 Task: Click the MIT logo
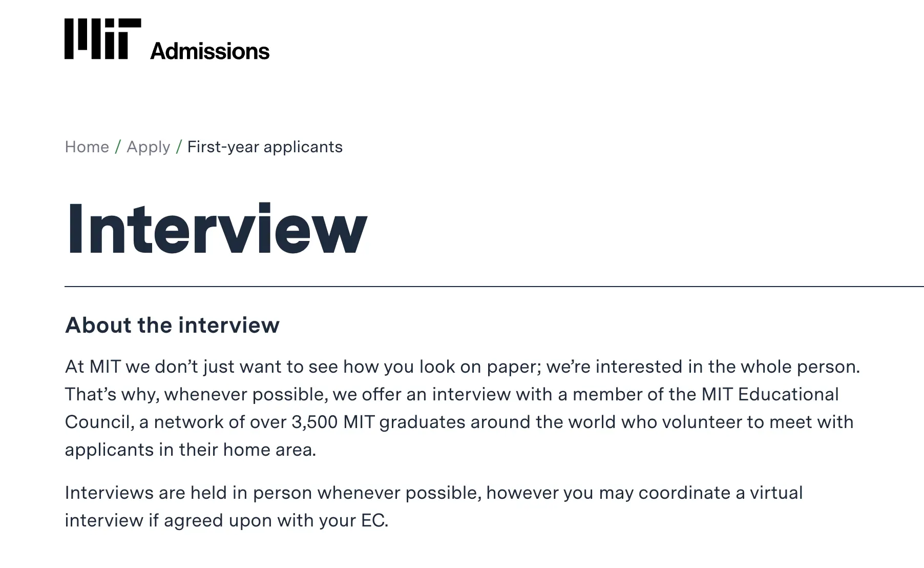tap(103, 39)
